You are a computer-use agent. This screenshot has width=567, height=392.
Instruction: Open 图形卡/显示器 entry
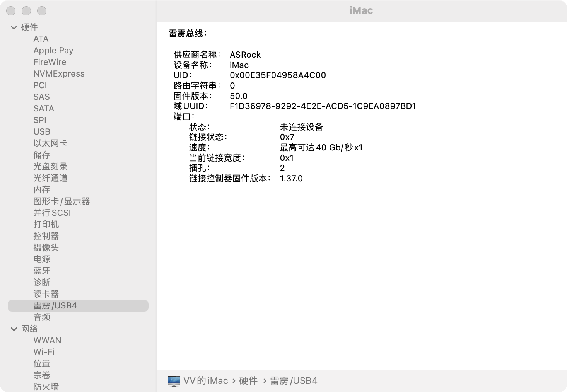(61, 201)
